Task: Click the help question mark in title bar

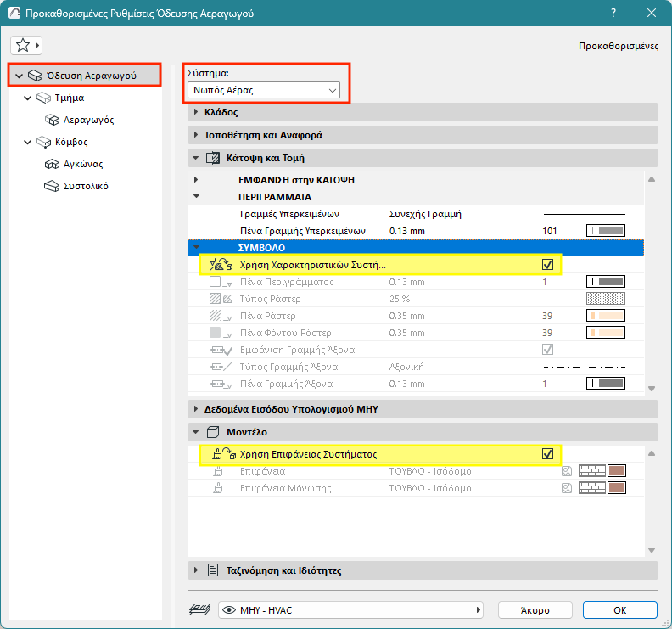Action: point(613,13)
